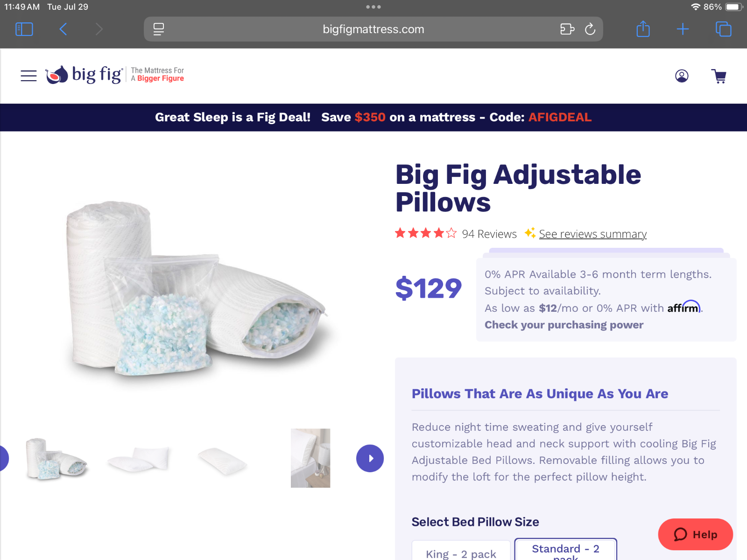This screenshot has height=560, width=747.
Task: Click Check your purchasing power
Action: tap(564, 325)
